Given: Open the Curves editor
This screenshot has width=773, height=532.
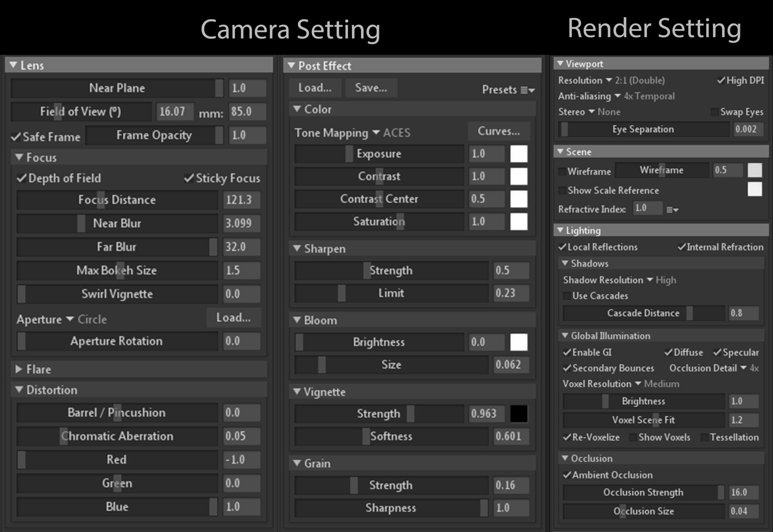Looking at the screenshot, I should (499, 131).
